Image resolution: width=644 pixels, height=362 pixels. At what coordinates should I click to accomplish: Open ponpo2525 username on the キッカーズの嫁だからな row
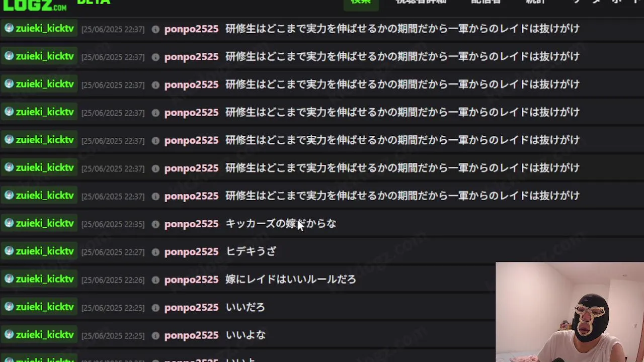(191, 224)
